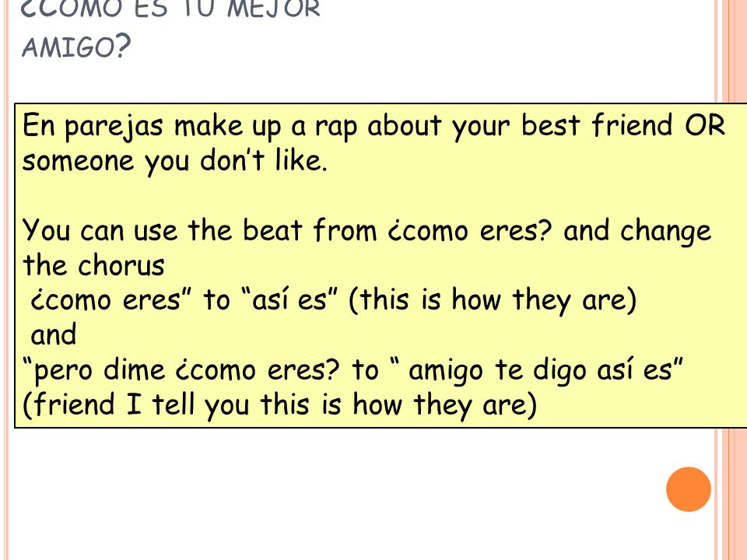Click '(friend I tell you this is how they are)'
Image resolution: width=747 pixels, height=560 pixels.
279,404
